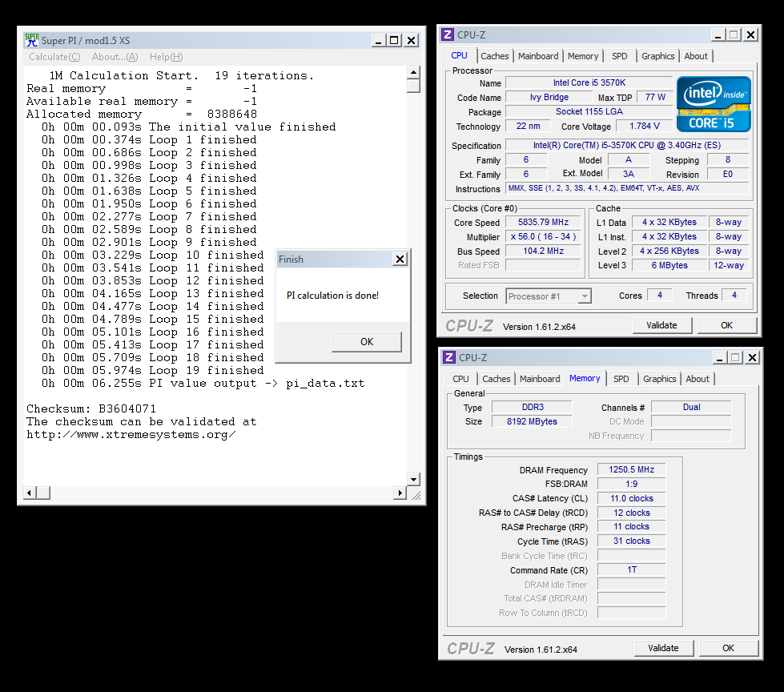The width and height of the screenshot is (784, 692).
Task: Click scroll left arrow in Super PI
Action: point(30,493)
